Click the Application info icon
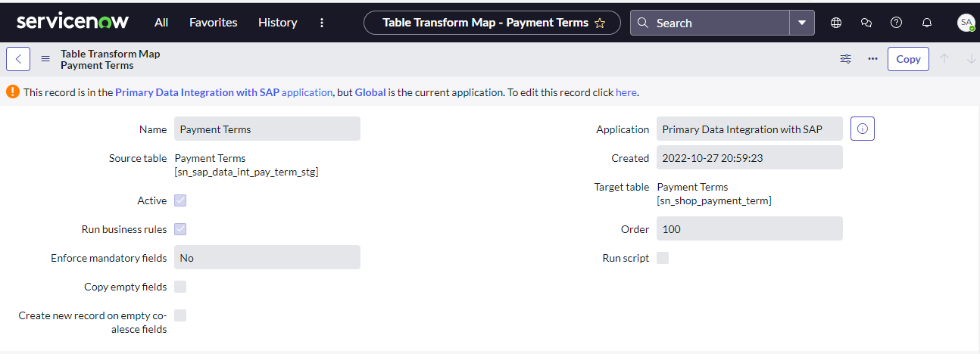The image size is (980, 354). click(863, 129)
